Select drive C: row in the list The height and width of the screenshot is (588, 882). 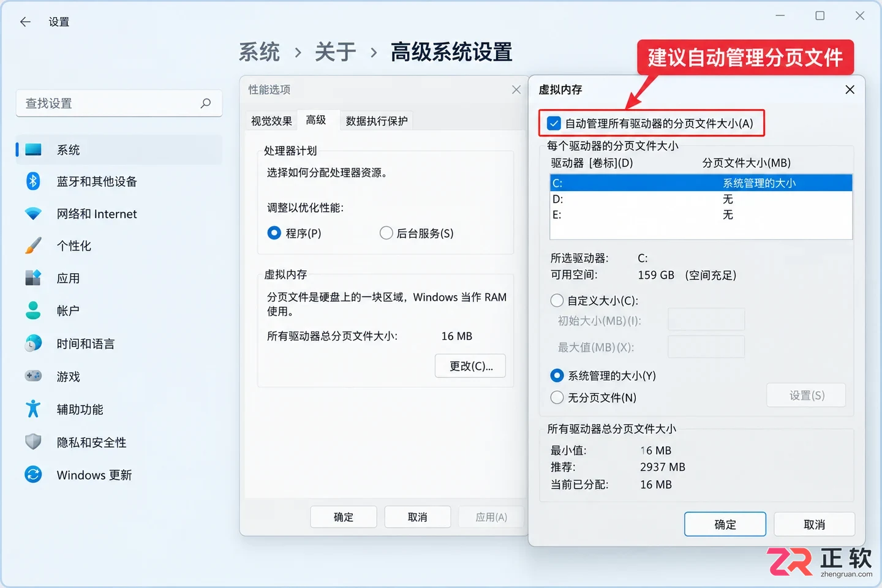pos(701,183)
